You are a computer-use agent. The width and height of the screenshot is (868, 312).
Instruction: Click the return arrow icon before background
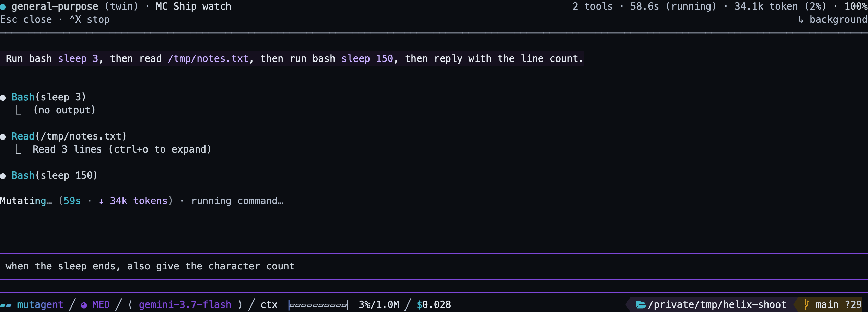(801, 20)
